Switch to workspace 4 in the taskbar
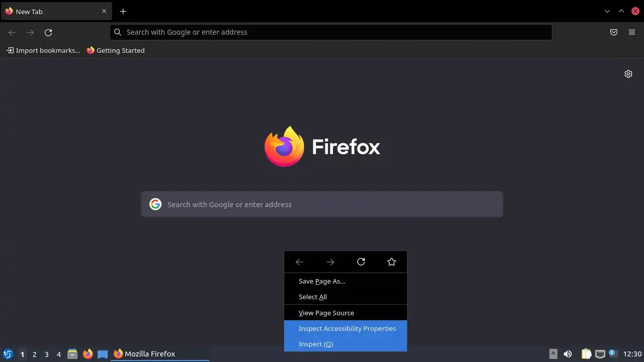 pyautogui.click(x=58, y=354)
